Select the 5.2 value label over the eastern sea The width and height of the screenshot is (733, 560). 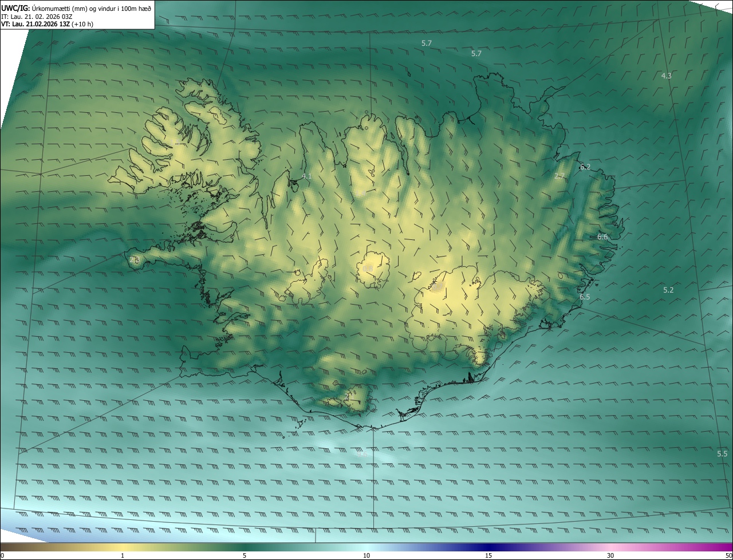click(x=668, y=290)
